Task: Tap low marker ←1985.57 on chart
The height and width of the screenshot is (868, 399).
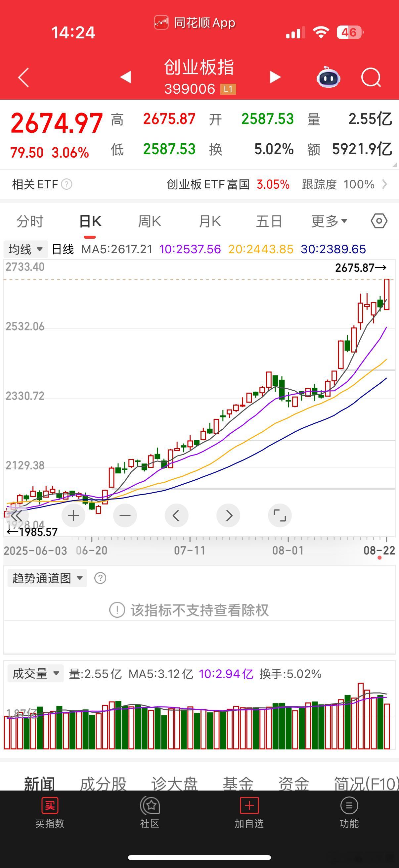Action: tap(32, 532)
